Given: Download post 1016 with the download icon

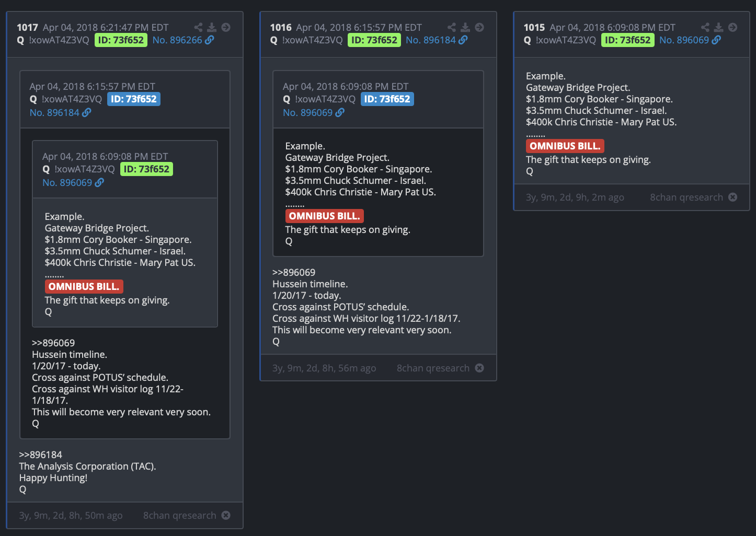Looking at the screenshot, I should [465, 27].
